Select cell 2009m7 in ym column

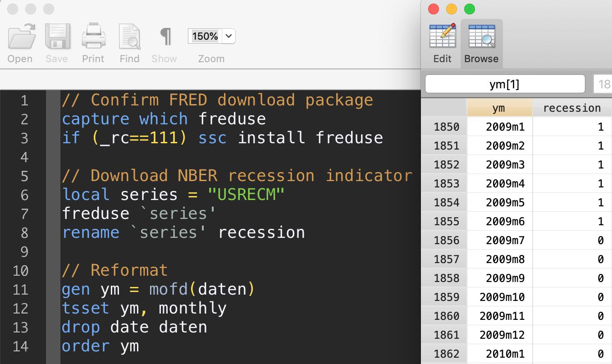[499, 241]
